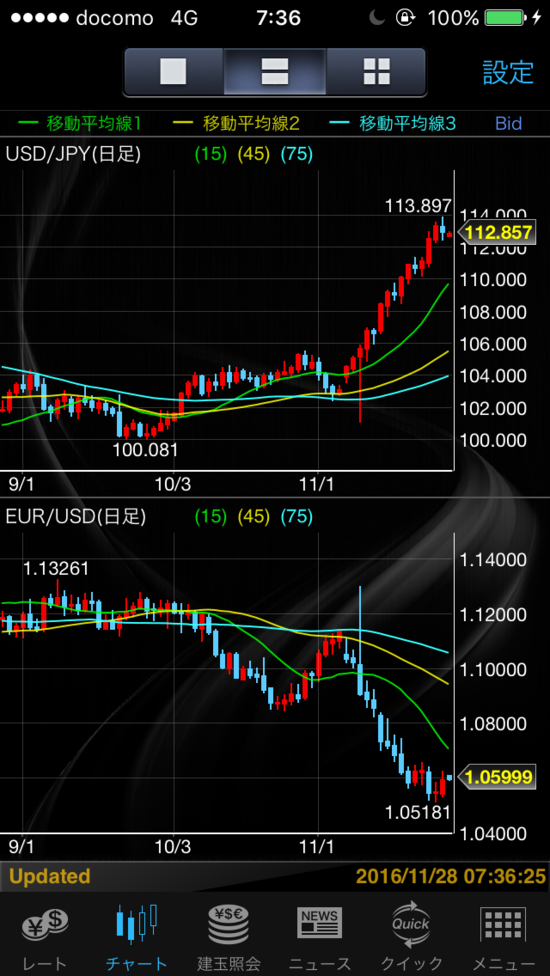The height and width of the screenshot is (976, 550).
Task: Tap the 1.05999 current price tag
Action: tap(496, 777)
